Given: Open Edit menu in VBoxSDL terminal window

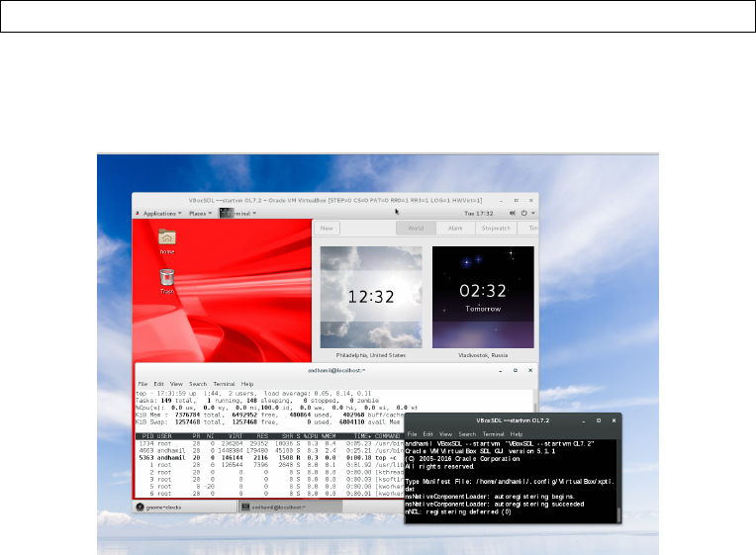Looking at the screenshot, I should pyautogui.click(x=427, y=434).
